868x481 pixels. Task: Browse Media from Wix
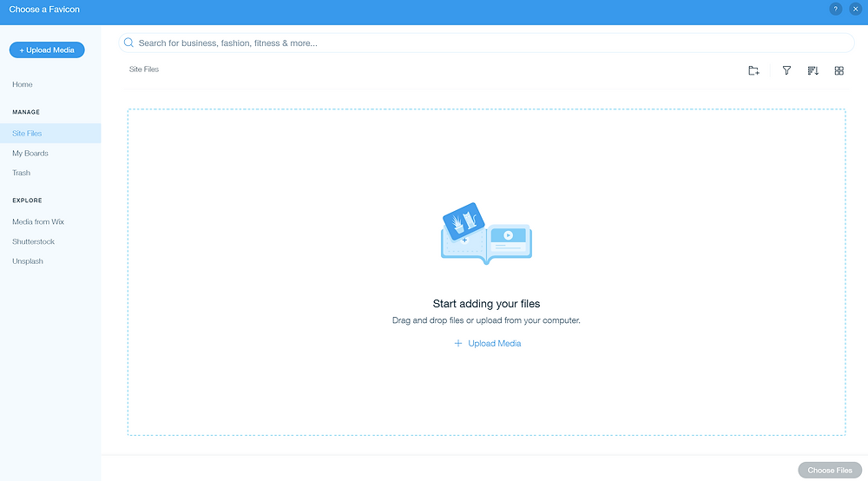(x=38, y=221)
